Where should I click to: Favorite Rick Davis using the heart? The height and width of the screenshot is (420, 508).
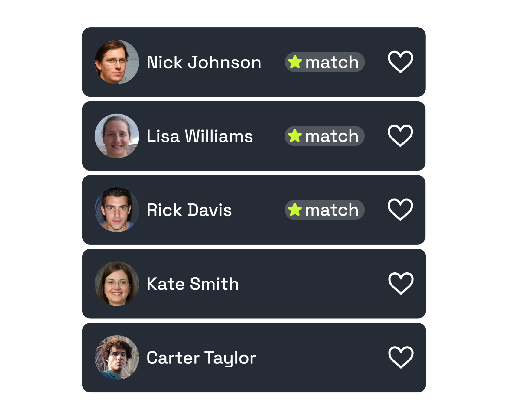(400, 210)
